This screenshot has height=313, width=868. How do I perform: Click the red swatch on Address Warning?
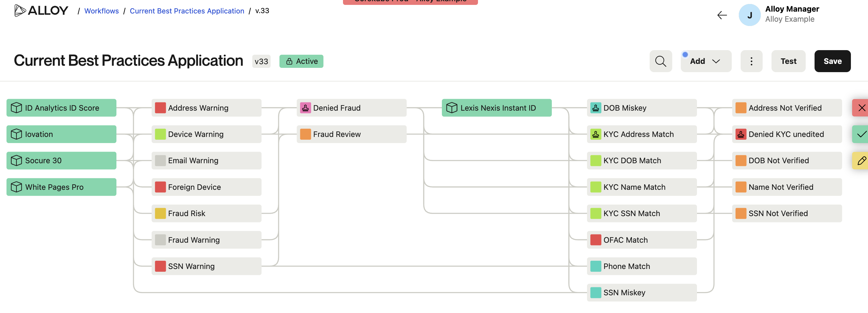click(160, 108)
